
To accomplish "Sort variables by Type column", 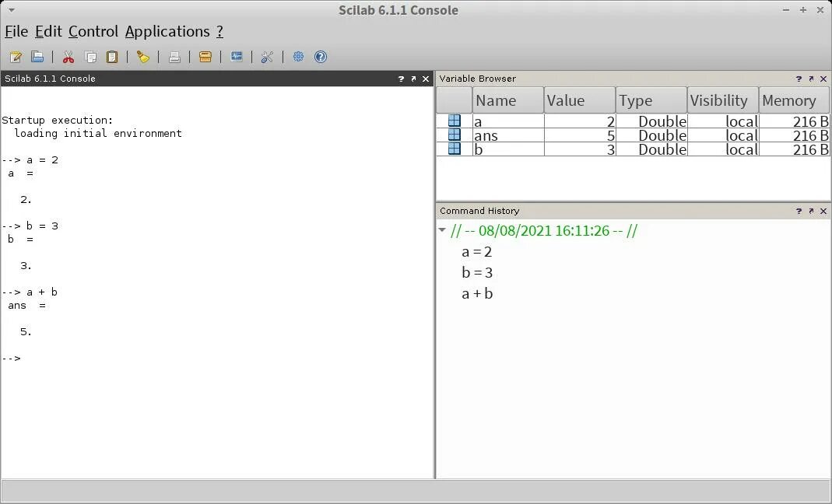I will pyautogui.click(x=651, y=100).
